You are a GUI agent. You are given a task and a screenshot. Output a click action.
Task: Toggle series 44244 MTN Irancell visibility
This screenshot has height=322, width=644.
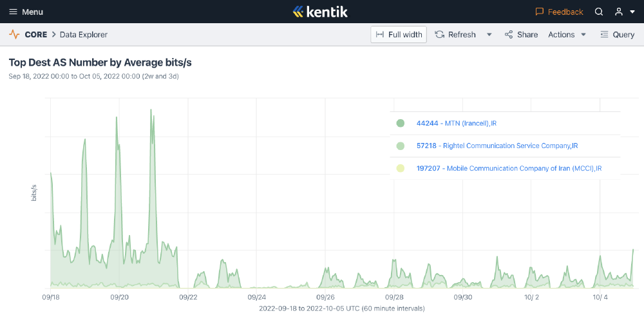click(400, 123)
